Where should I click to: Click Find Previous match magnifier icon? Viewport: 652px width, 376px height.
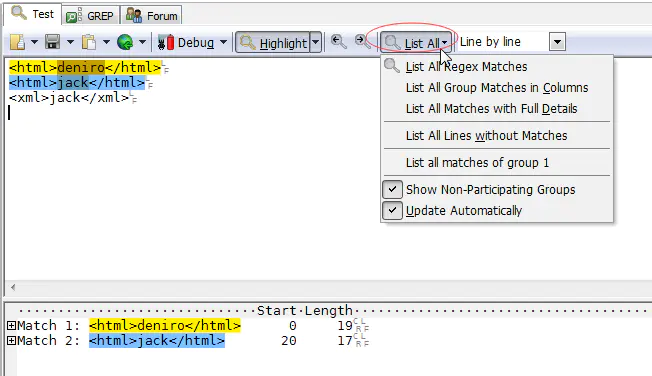(338, 42)
